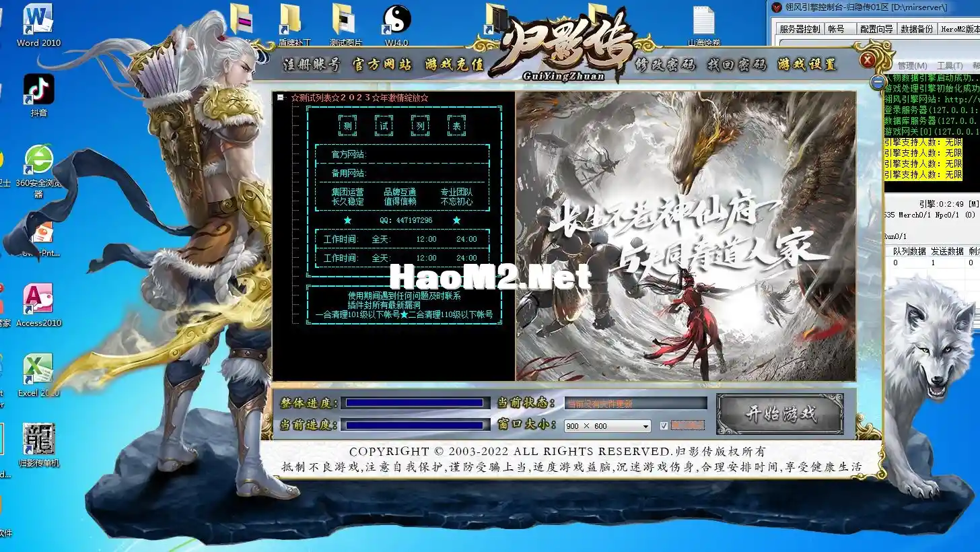Click the second 工作时间 全天 row

[402, 258]
